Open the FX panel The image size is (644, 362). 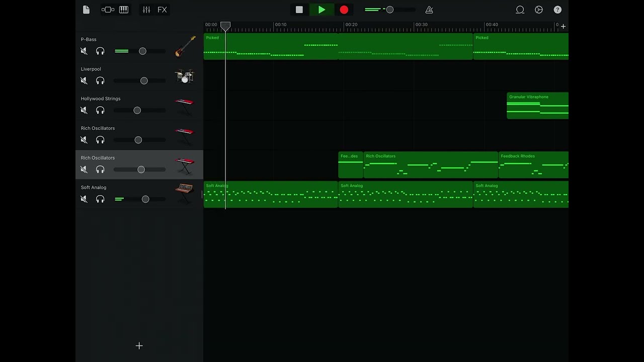(x=162, y=10)
